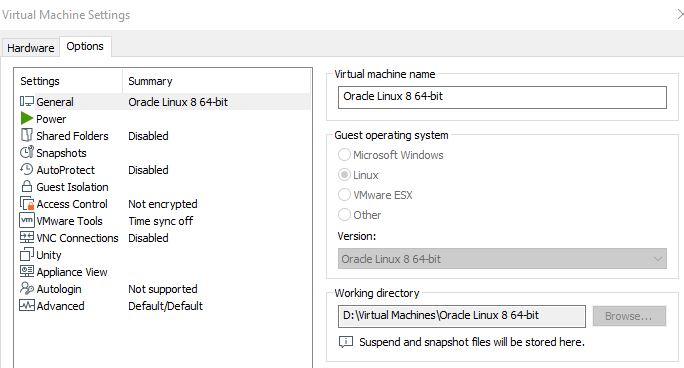Select the Guest Isolation label

tap(72, 187)
